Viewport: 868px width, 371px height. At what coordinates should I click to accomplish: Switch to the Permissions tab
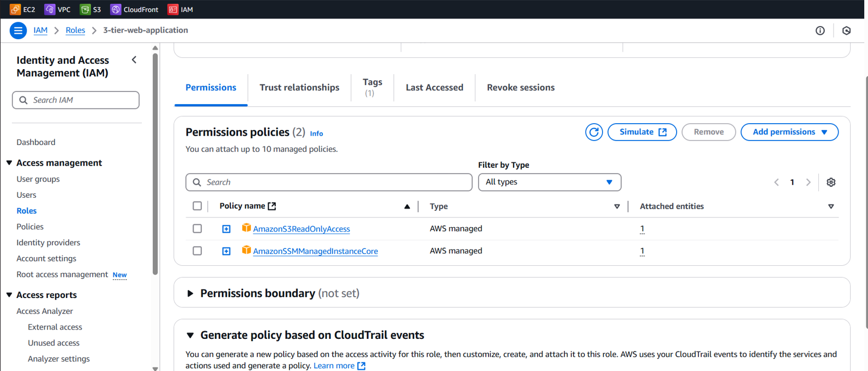211,87
